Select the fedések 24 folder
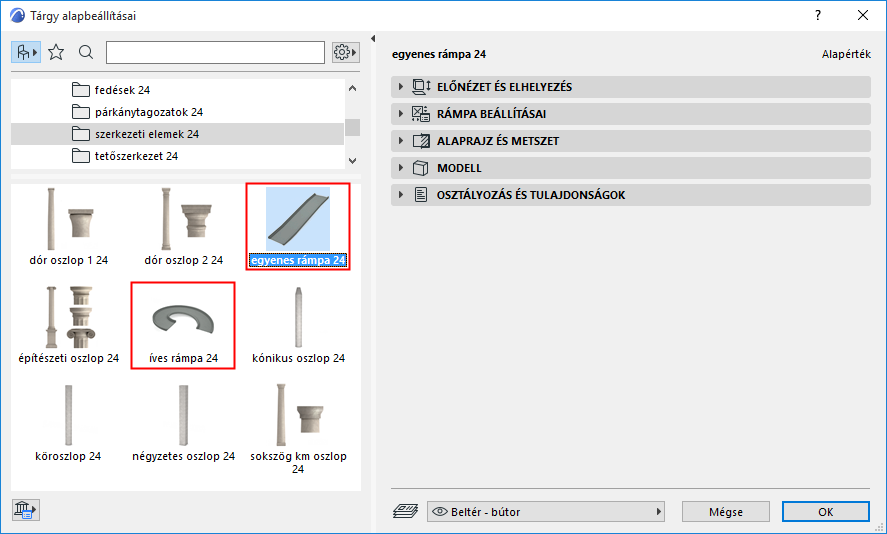Screen dimensions: 887x534 coord(178,90)
